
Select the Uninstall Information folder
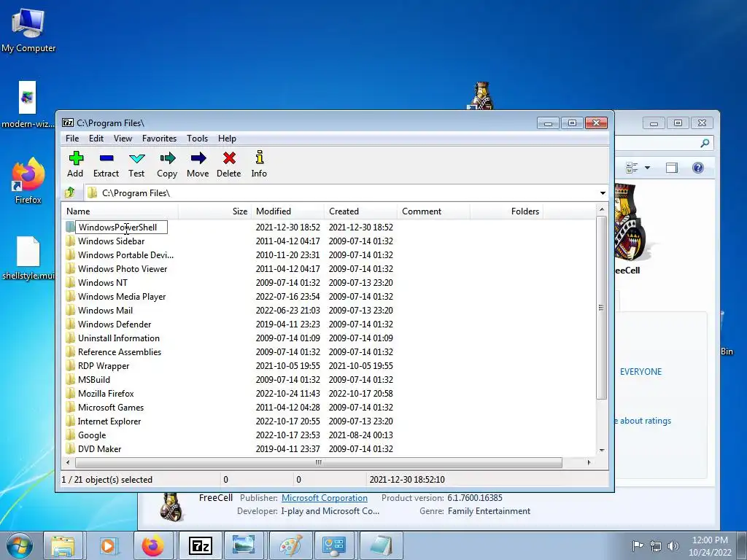pos(119,338)
